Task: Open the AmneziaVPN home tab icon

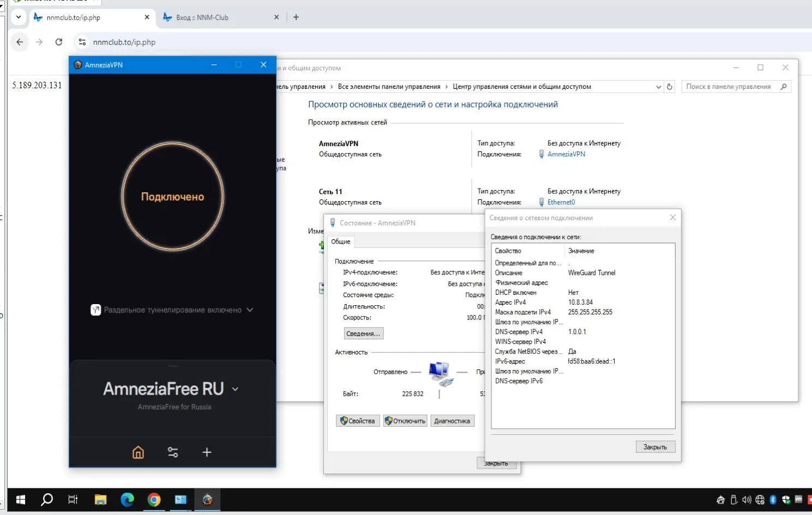Action: click(x=138, y=452)
